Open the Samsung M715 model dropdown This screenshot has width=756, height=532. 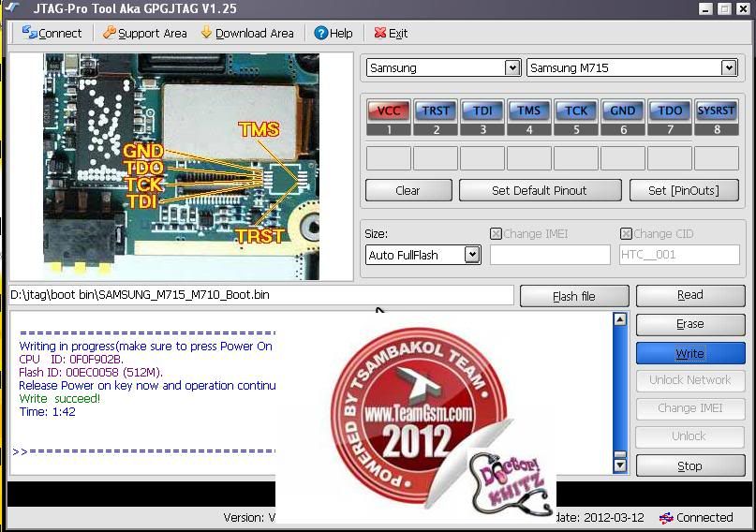(729, 67)
